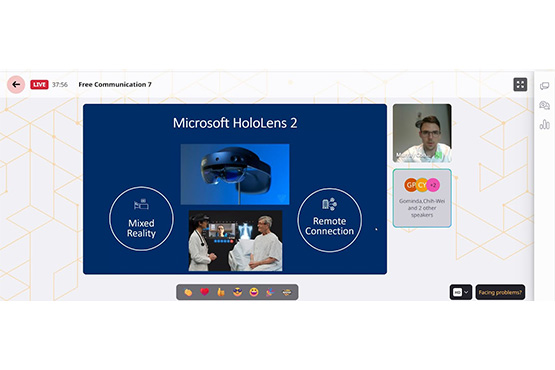Select the speaker webcam video tile

pos(422,133)
